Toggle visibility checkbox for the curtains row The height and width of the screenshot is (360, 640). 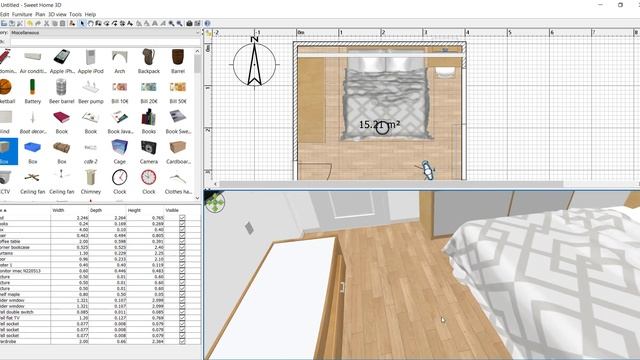pos(182,253)
